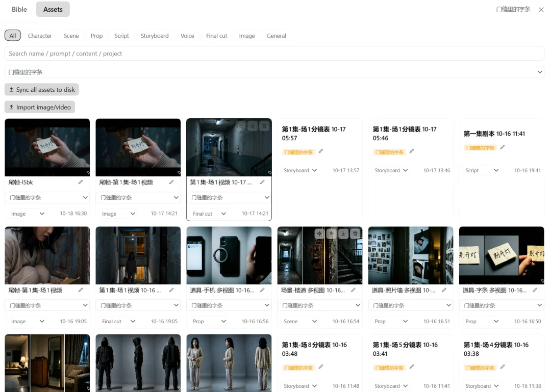The image size is (551, 392).
Task: Edit pencil beside 第1集-场1分镜表 05:57 tag
Action: click(321, 151)
